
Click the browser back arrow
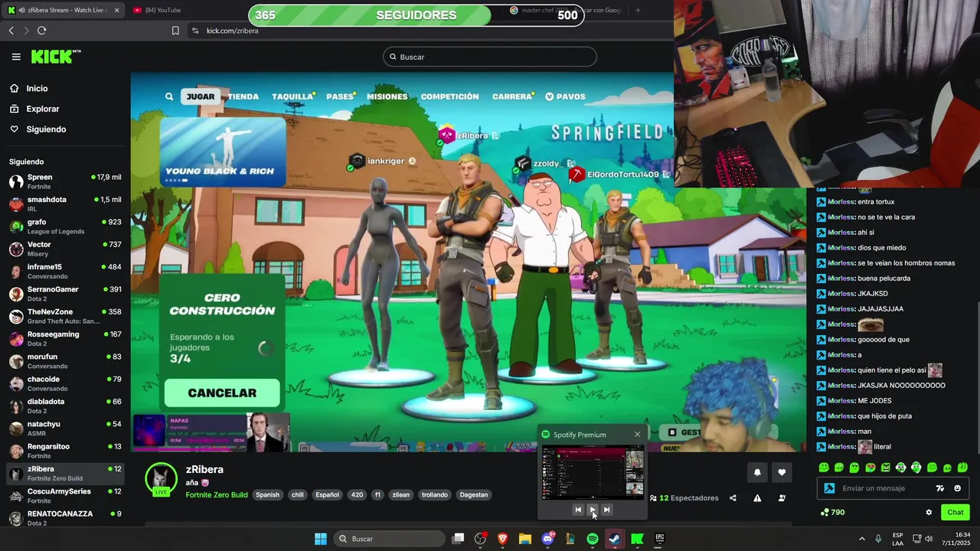tap(11, 31)
